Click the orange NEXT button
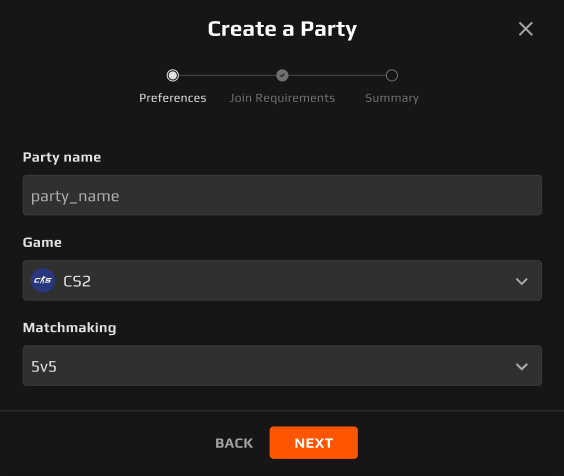Screen dimensions: 564x476 [x=314, y=443]
